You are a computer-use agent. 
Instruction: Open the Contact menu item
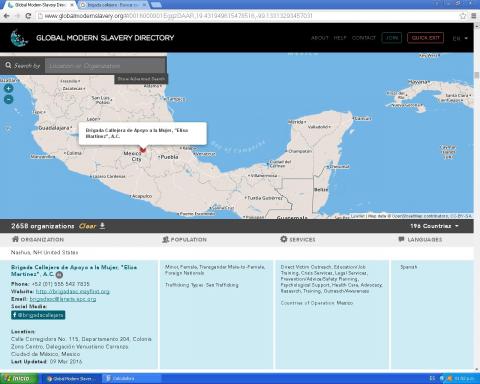pyautogui.click(x=364, y=38)
